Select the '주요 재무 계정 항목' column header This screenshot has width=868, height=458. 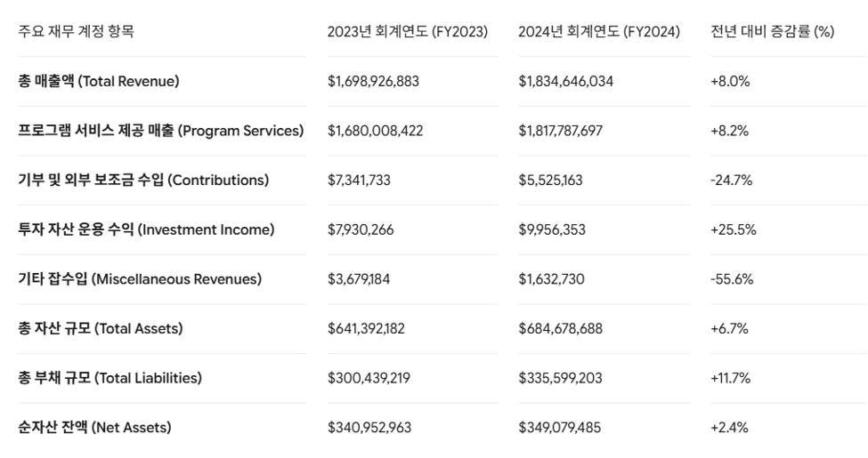tap(76, 31)
